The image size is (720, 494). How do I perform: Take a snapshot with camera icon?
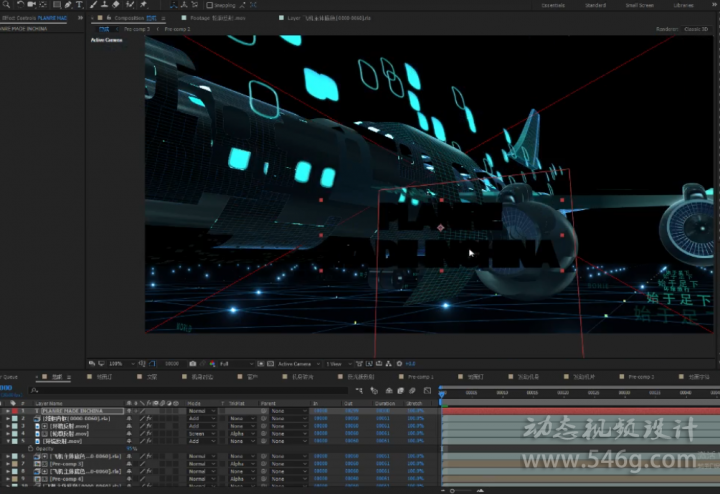[193, 364]
